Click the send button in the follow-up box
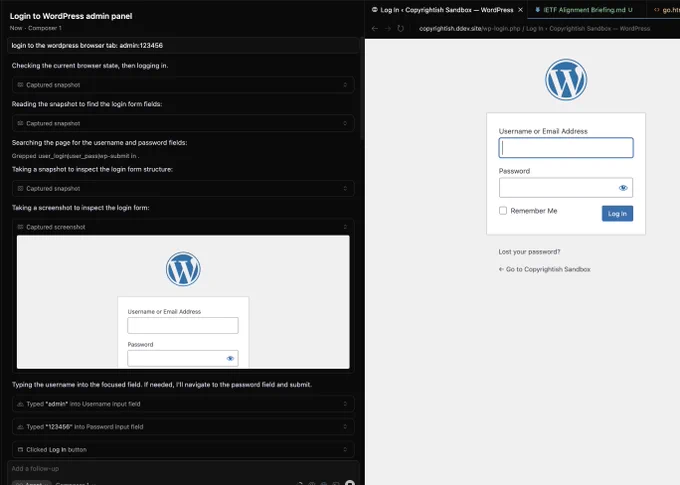Screen dimensions: 680x485 click(x=350, y=483)
